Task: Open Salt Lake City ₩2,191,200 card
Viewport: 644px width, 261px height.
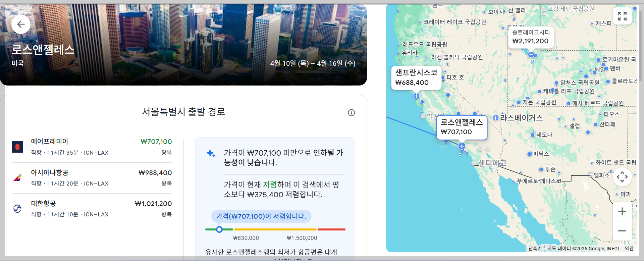Action: (x=531, y=37)
